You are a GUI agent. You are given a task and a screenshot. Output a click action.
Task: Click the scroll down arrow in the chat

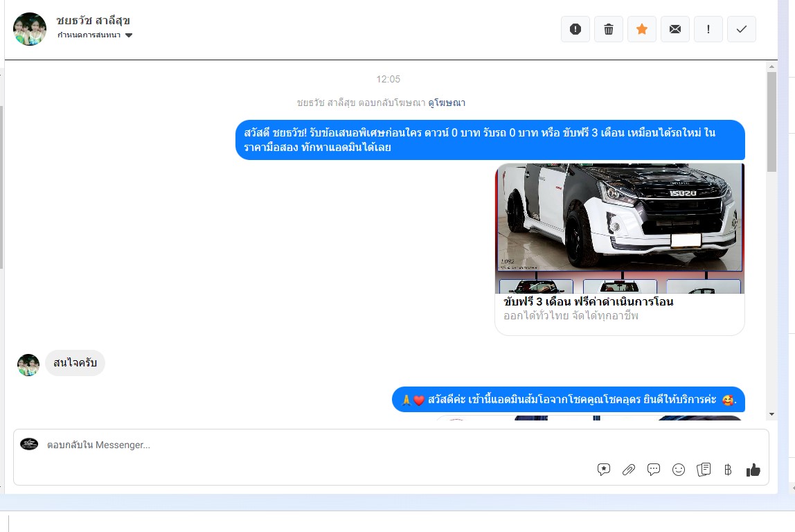click(772, 414)
